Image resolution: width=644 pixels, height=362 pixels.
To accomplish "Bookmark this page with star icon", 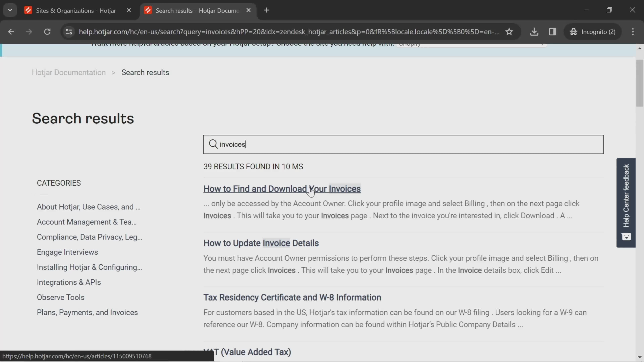I will click(x=509, y=32).
